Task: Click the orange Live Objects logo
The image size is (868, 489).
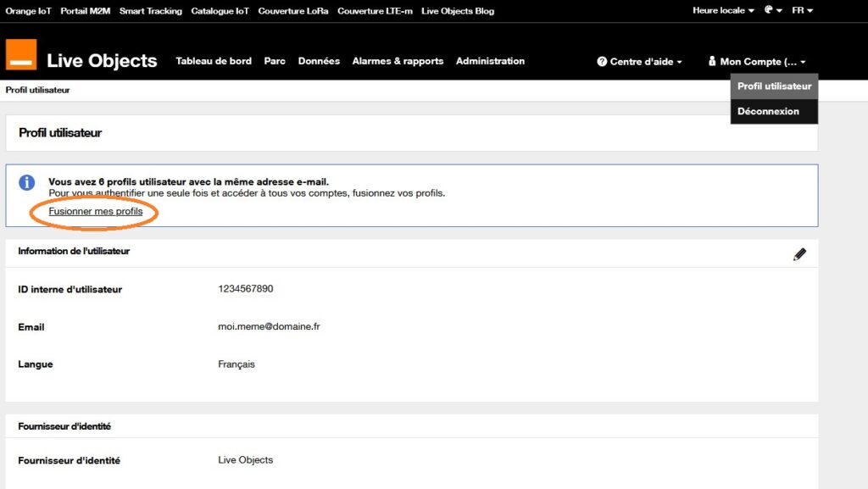Action: point(21,54)
